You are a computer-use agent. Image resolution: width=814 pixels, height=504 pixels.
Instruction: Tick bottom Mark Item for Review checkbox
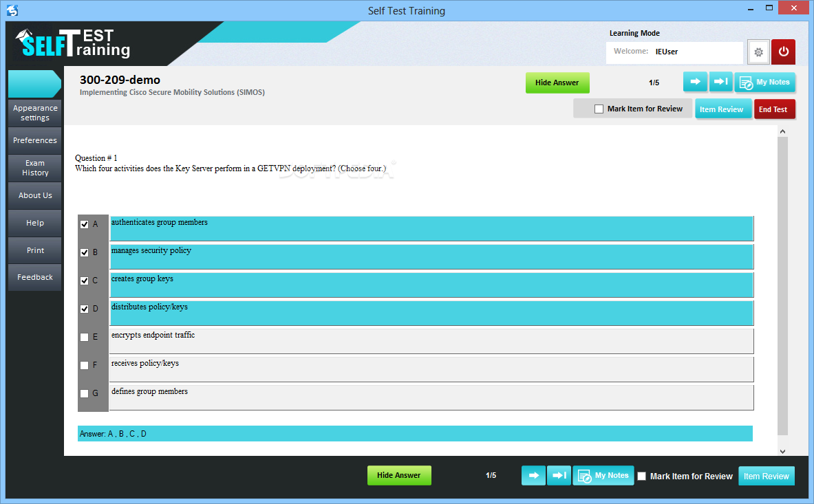[x=642, y=476]
